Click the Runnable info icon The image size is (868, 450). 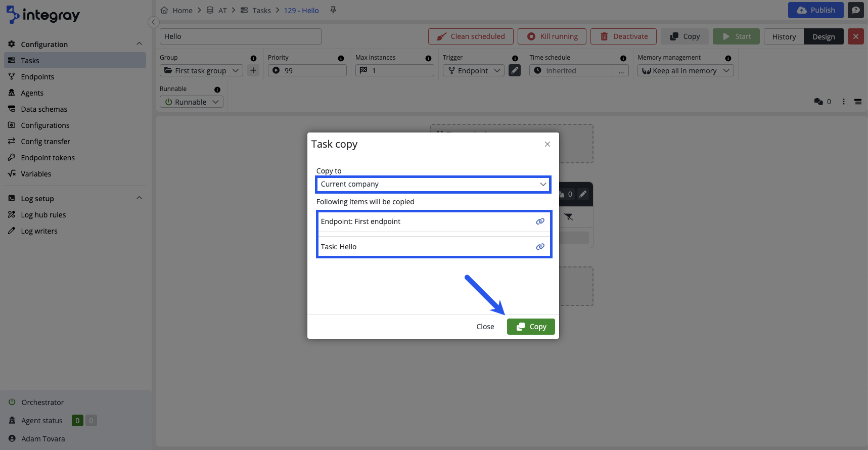tap(217, 89)
